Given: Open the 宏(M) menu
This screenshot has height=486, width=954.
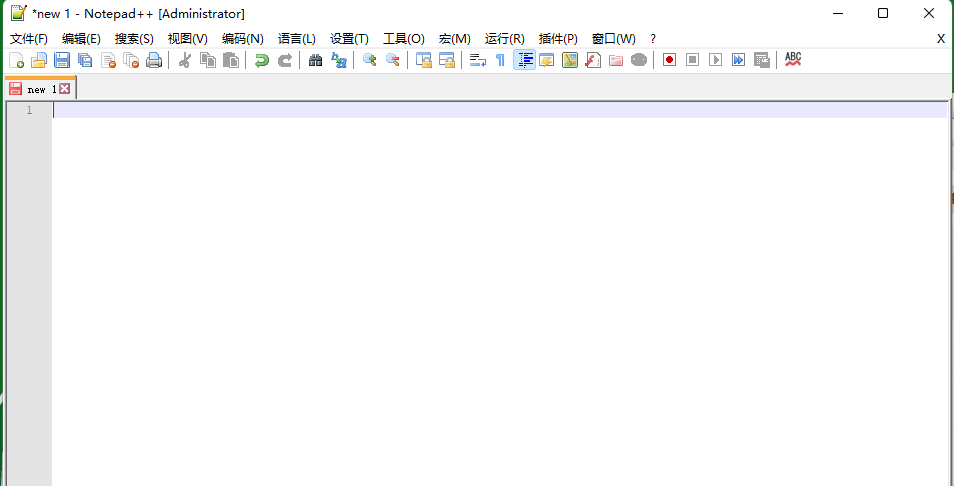Looking at the screenshot, I should click(x=454, y=39).
